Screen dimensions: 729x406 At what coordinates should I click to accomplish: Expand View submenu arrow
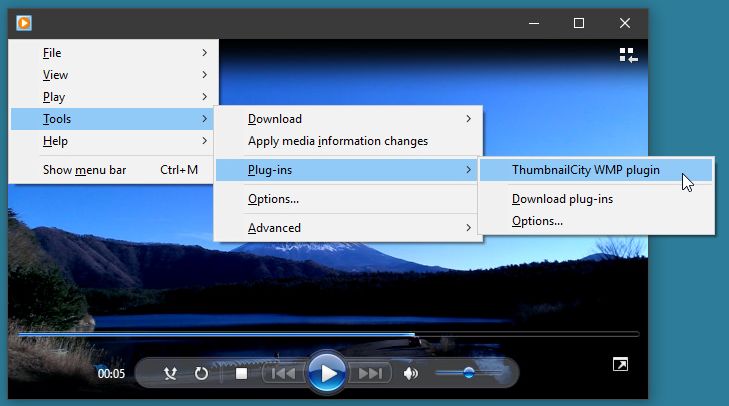[x=205, y=75]
